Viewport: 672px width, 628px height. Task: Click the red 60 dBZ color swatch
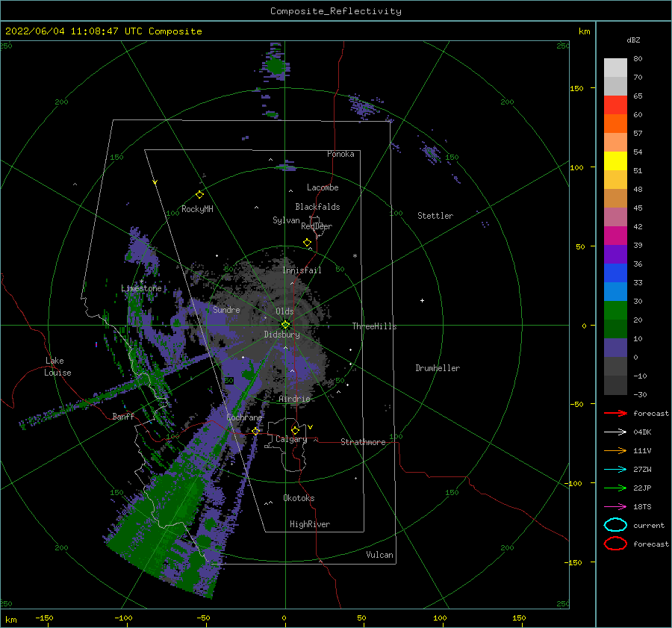(x=615, y=105)
